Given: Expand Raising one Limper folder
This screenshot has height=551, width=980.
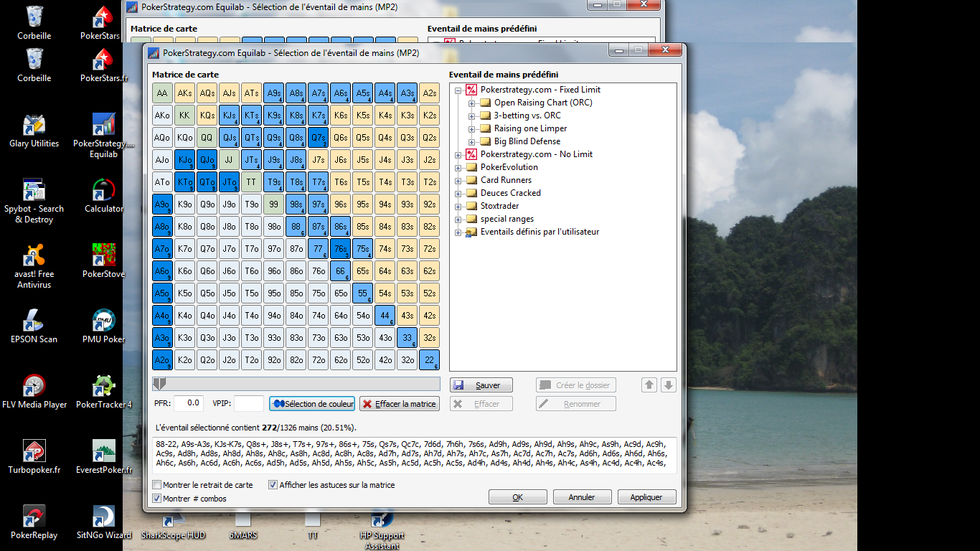Looking at the screenshot, I should [472, 128].
